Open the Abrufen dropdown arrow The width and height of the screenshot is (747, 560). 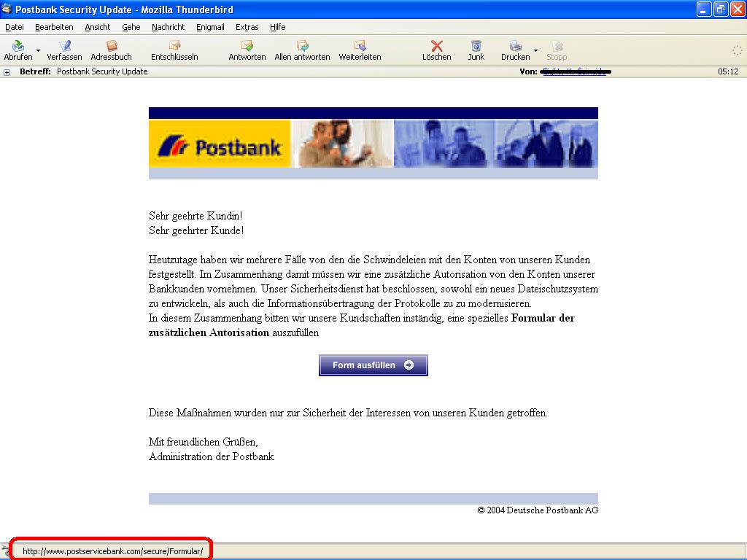pos(39,50)
